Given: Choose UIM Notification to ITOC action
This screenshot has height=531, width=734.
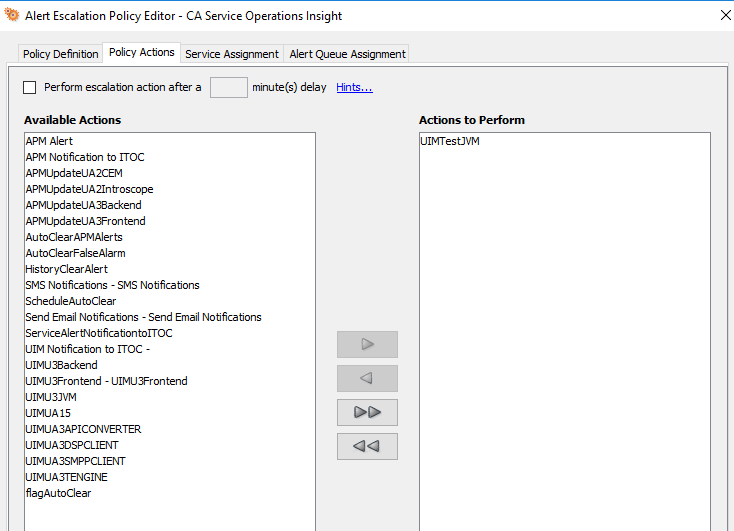Looking at the screenshot, I should tap(169, 349).
